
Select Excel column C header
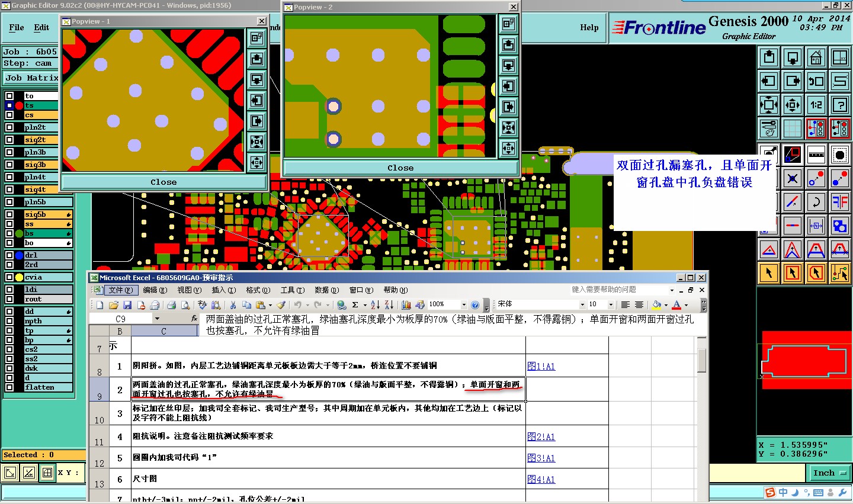point(164,332)
